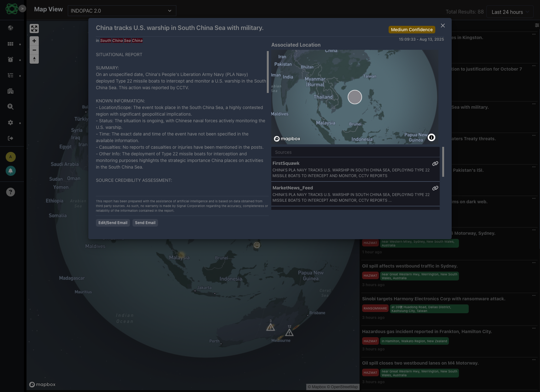This screenshot has width=540, height=392.
Task: Open the user avatar labeled A
Action: pos(11,157)
